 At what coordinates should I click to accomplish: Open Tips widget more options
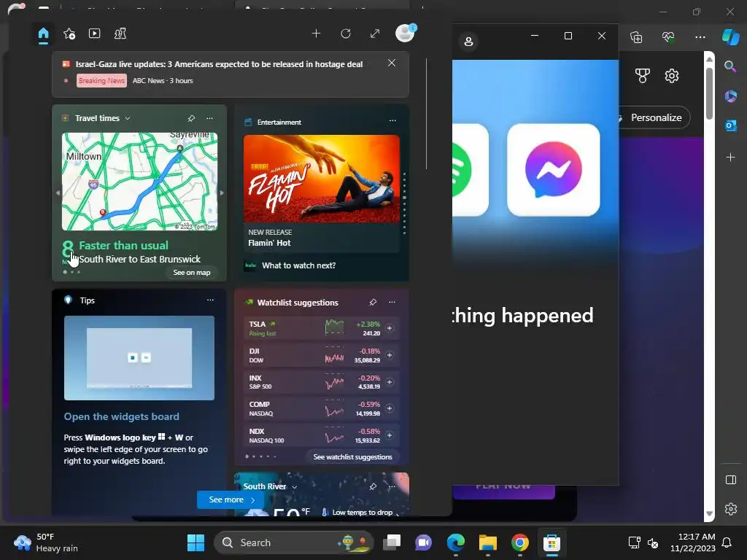tap(210, 300)
